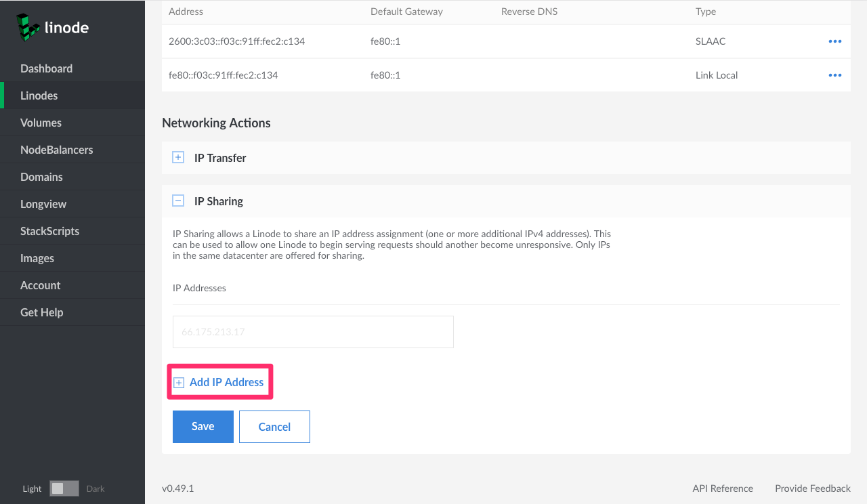Click the 66.175.213.17 IP address field
Screen dimensions: 867x504
[313, 332]
